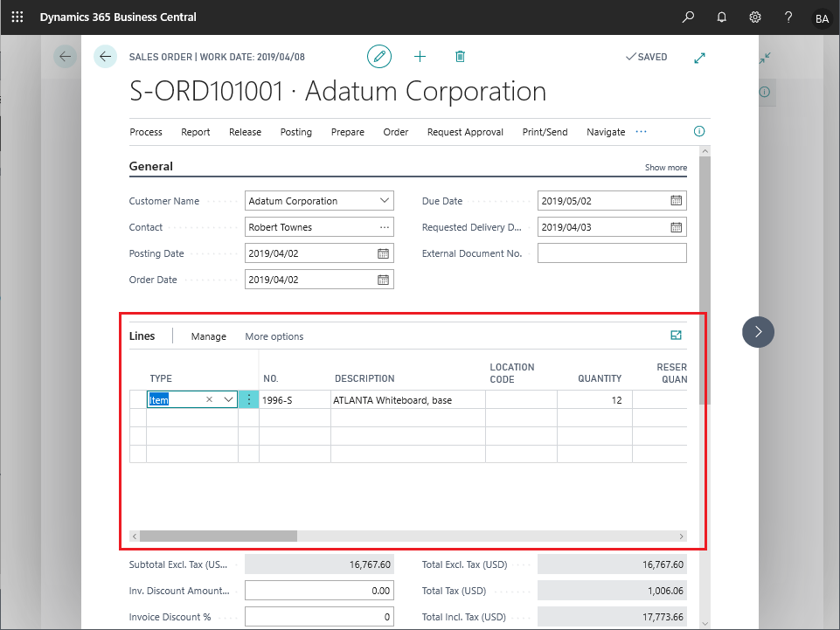Click Show more in the General section
This screenshot has height=630, width=840.
tap(666, 168)
